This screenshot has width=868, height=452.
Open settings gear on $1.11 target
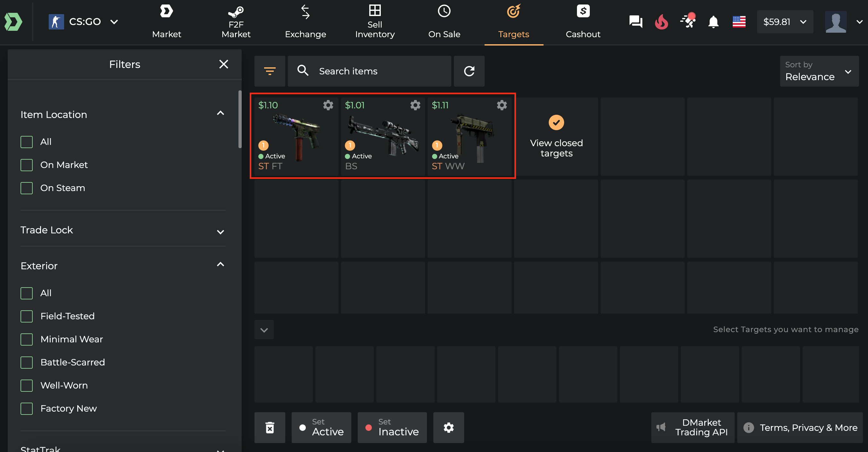pyautogui.click(x=502, y=105)
